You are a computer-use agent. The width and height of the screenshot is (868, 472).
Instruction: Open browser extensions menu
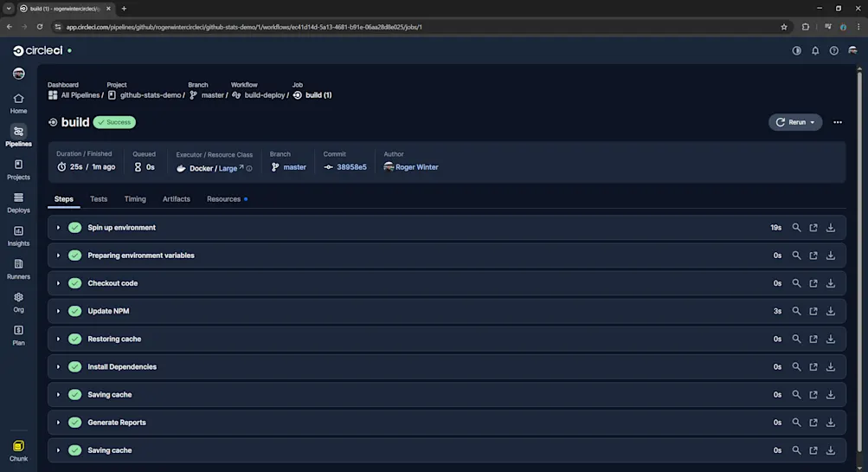pyautogui.click(x=806, y=27)
